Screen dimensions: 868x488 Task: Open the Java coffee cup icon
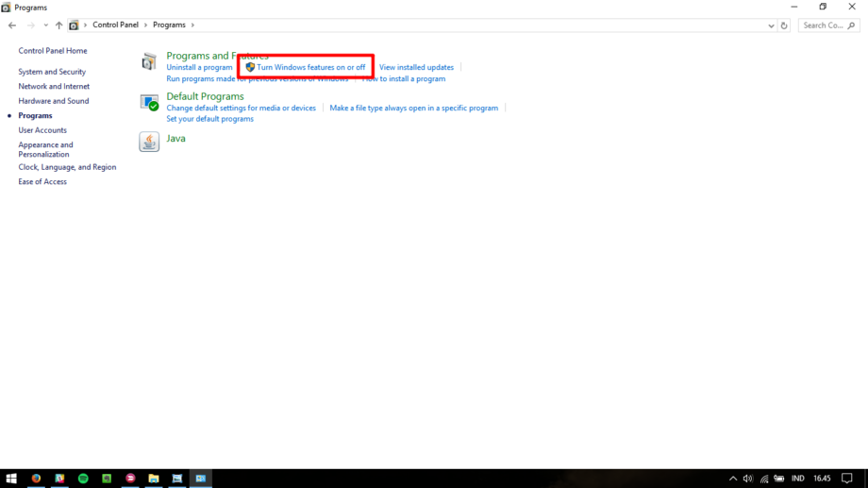pyautogui.click(x=149, y=142)
